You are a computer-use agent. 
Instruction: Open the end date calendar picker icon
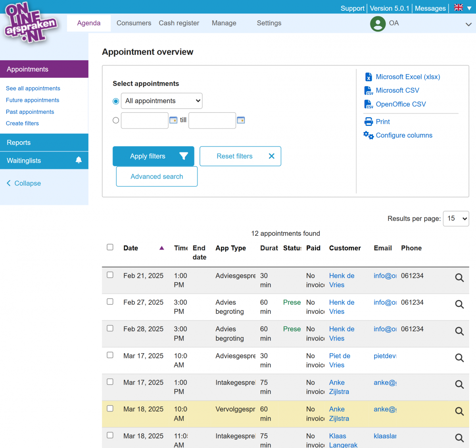click(x=241, y=120)
